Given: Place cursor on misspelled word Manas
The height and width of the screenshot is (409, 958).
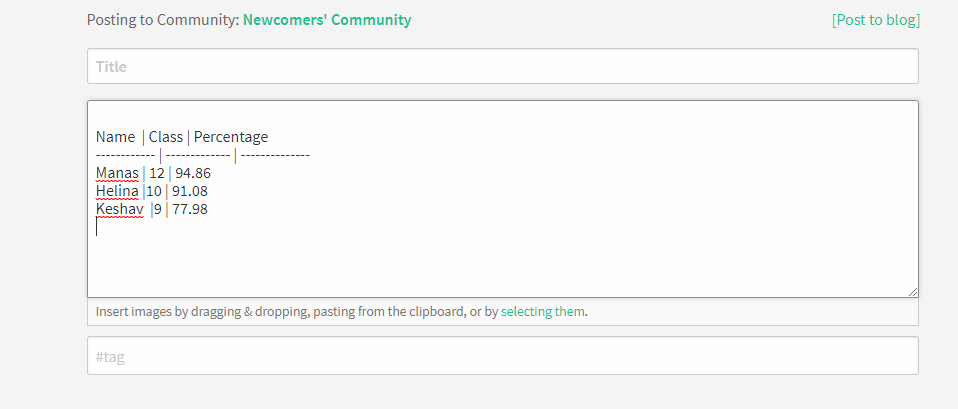Looking at the screenshot, I should click(117, 173).
